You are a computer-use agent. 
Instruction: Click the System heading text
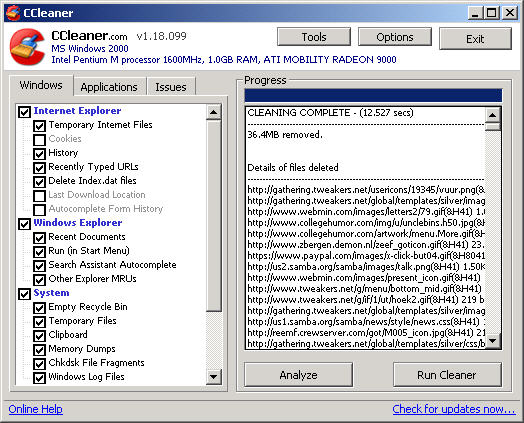coord(51,293)
